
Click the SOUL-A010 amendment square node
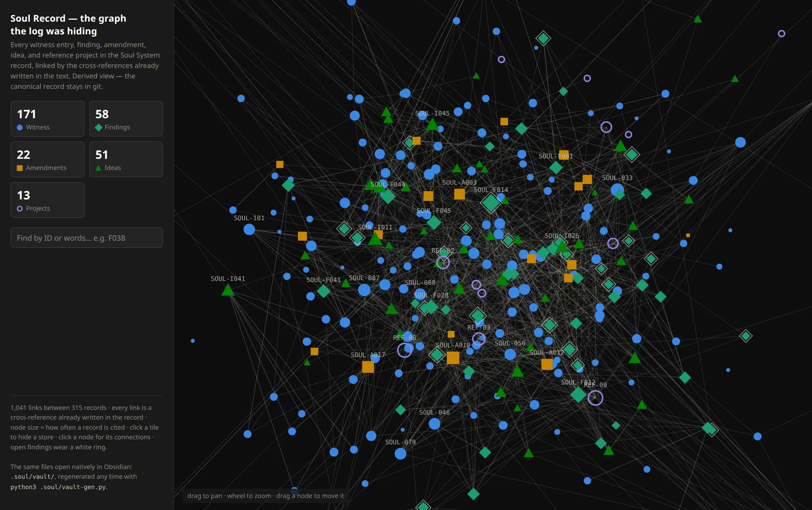453,358
